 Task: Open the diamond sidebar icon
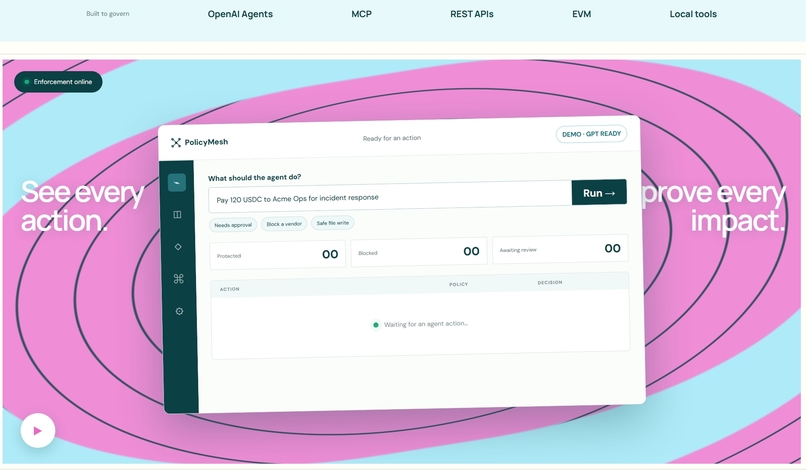pyautogui.click(x=178, y=247)
